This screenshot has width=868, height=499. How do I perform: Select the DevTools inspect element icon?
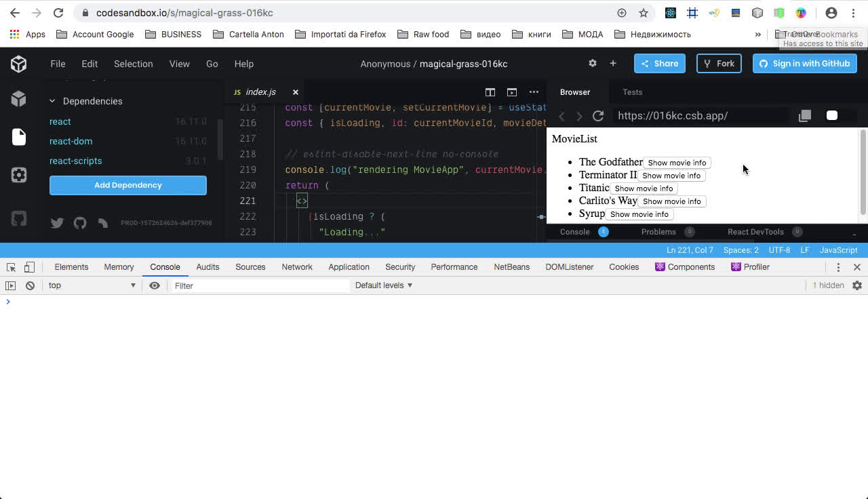[x=11, y=267]
